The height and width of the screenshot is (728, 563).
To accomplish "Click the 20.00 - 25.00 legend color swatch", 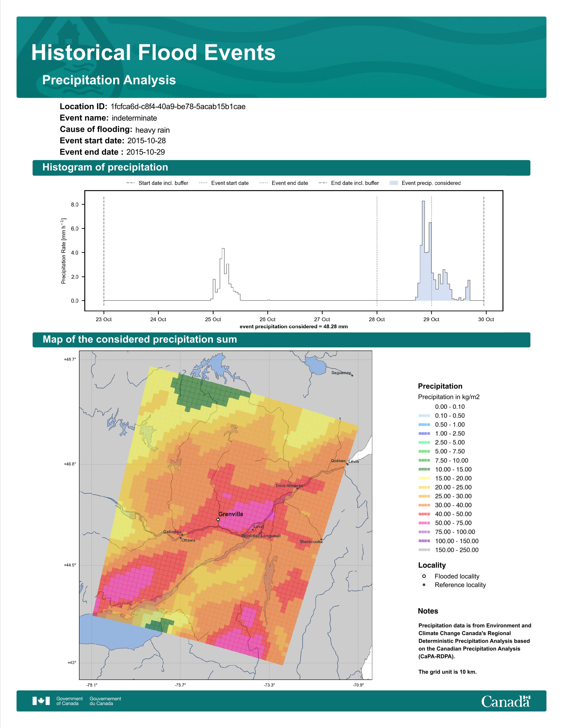I will (424, 487).
